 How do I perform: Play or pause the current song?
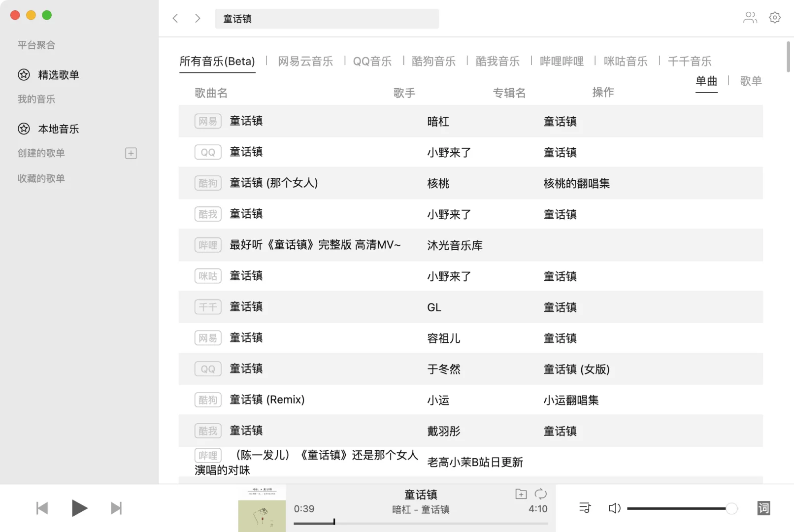pos(79,508)
